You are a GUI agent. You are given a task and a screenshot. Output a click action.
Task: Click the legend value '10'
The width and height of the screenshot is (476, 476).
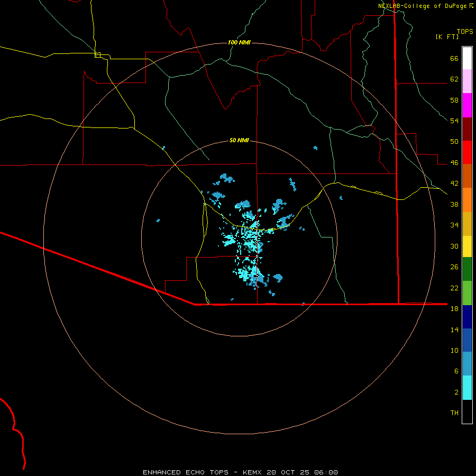(x=454, y=350)
